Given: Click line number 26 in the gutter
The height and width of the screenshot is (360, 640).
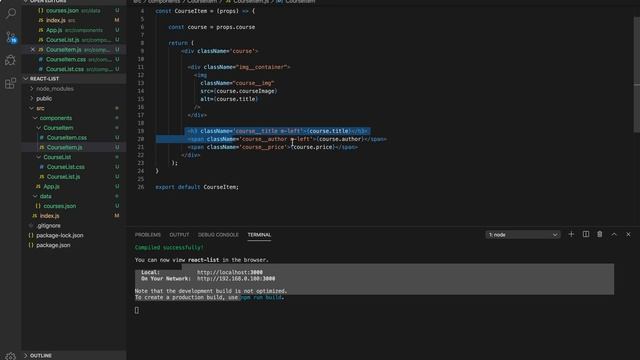Looking at the screenshot, I should point(141,187).
